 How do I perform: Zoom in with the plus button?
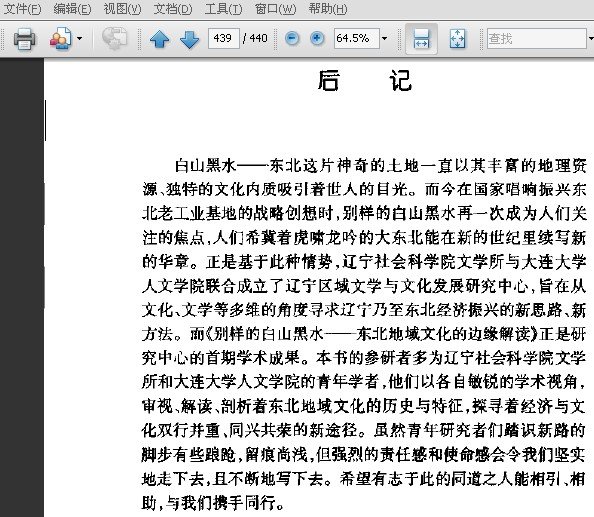317,38
